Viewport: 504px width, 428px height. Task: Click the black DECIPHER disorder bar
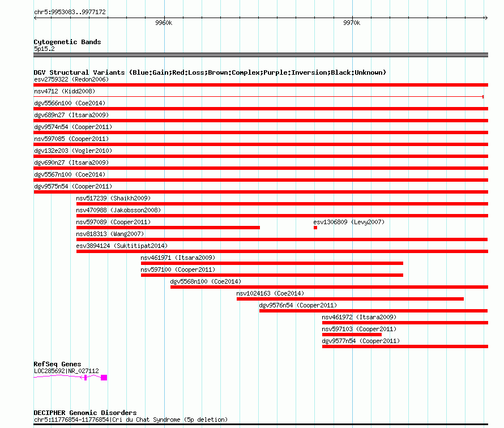(260, 425)
